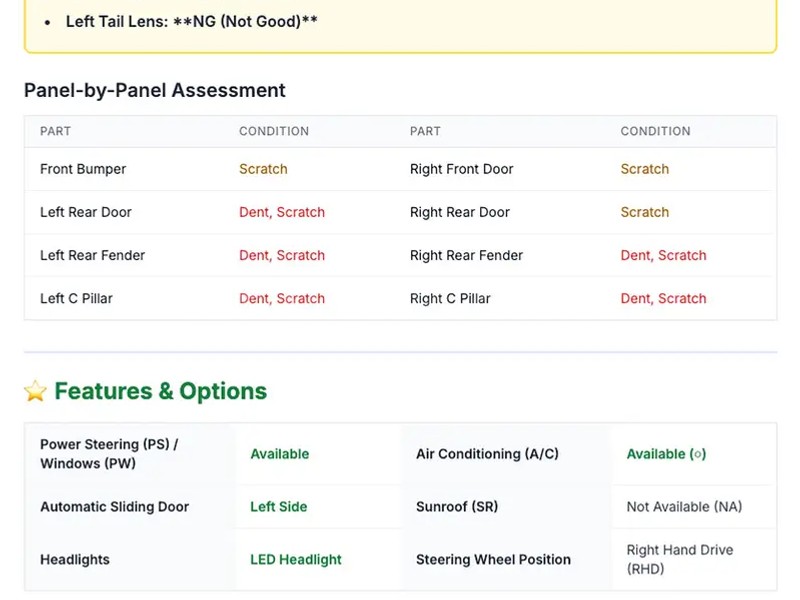Image resolution: width=800 pixels, height=600 pixels.
Task: Click the Not Available (NA) sunroof value
Action: pyautogui.click(x=684, y=507)
